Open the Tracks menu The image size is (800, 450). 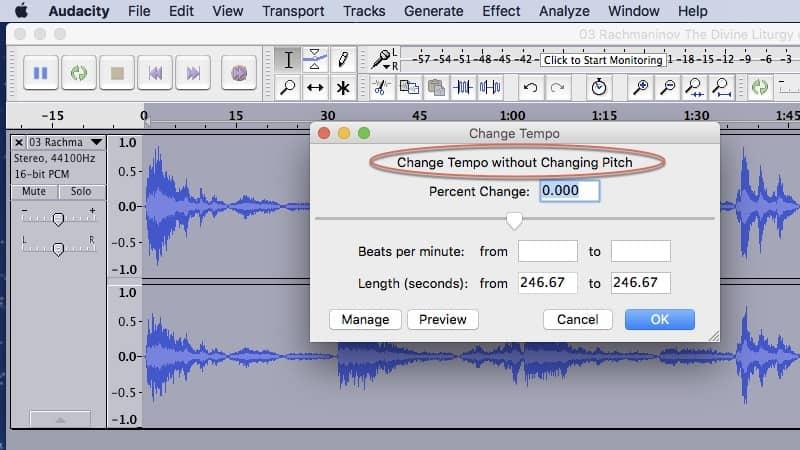[364, 11]
